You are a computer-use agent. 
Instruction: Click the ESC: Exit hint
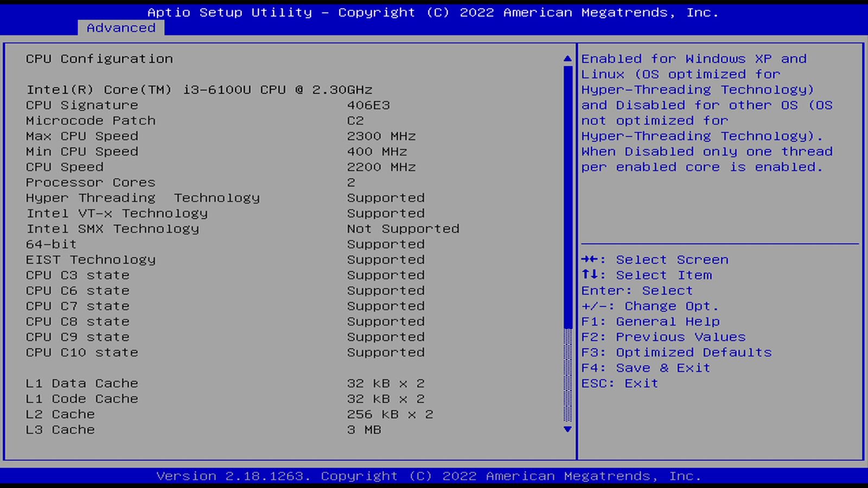point(620,383)
